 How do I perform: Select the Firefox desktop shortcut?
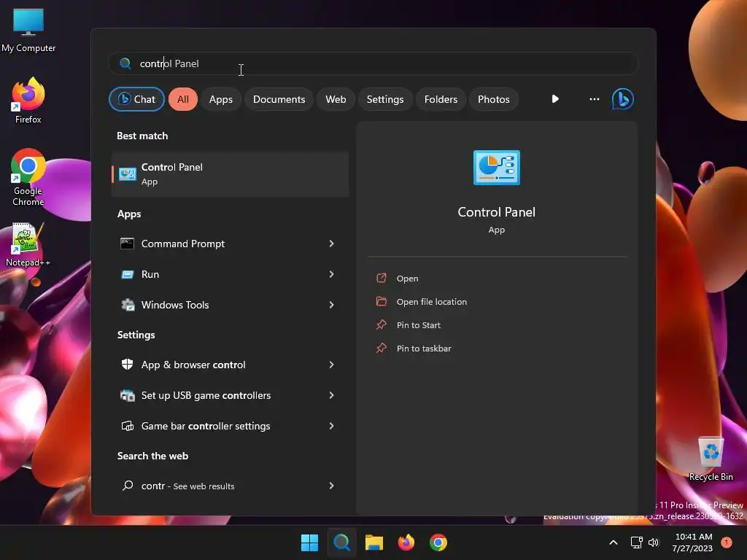[28, 101]
